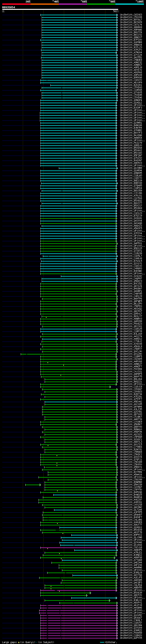Select the UniRef100_Q95017 label
Image resolution: width=146 pixels, height=644 pixels.
point(131,314)
